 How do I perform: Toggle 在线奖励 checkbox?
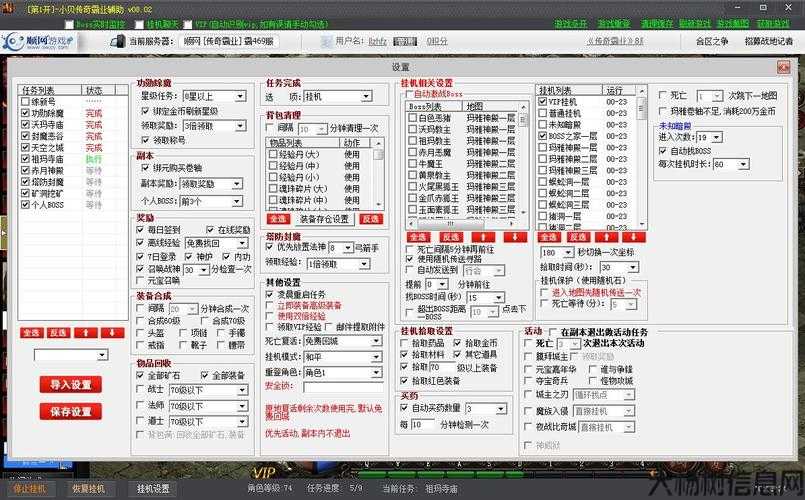coord(210,229)
